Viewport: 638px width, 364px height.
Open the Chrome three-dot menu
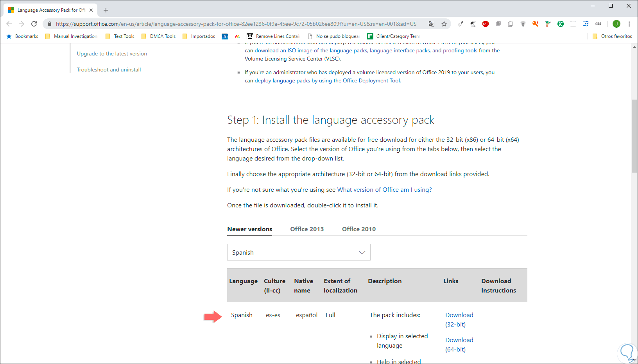[629, 24]
